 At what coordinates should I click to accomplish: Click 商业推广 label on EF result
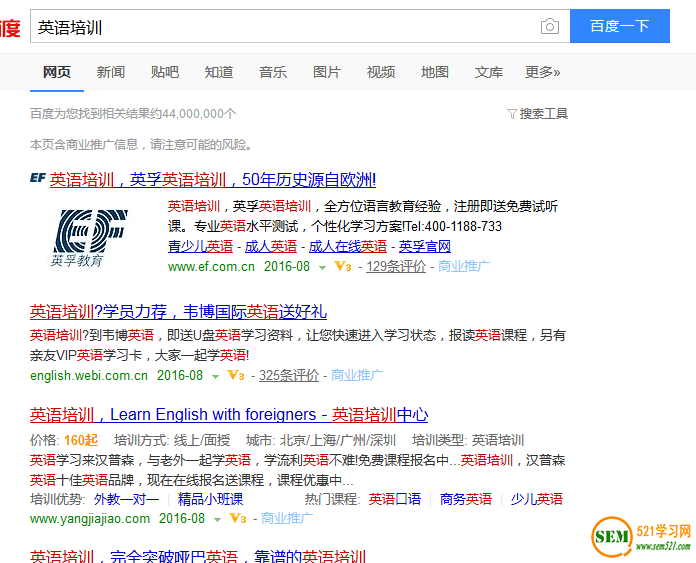(x=464, y=266)
